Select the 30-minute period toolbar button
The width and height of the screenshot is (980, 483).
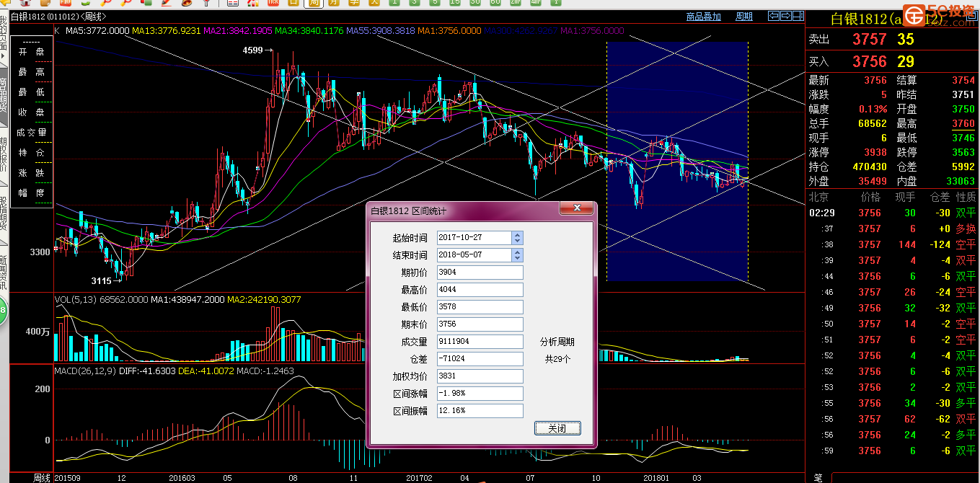474,3
